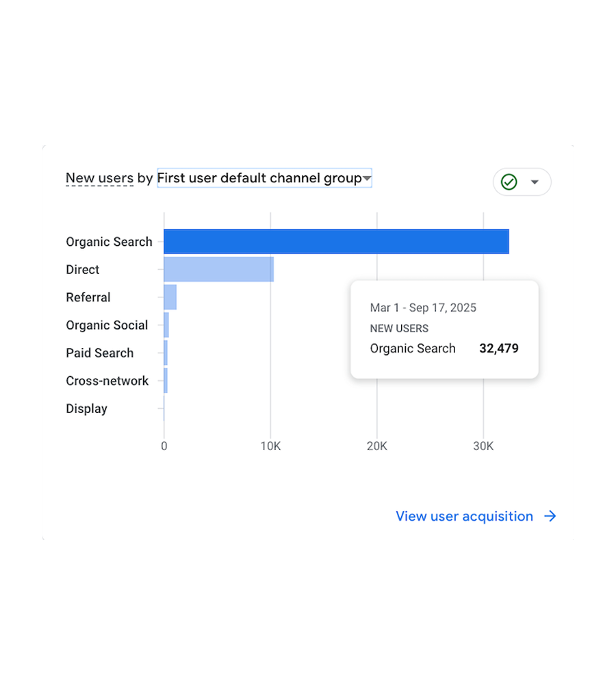Click the Cross-network row label
The height and width of the screenshot is (685, 616).
point(107,381)
